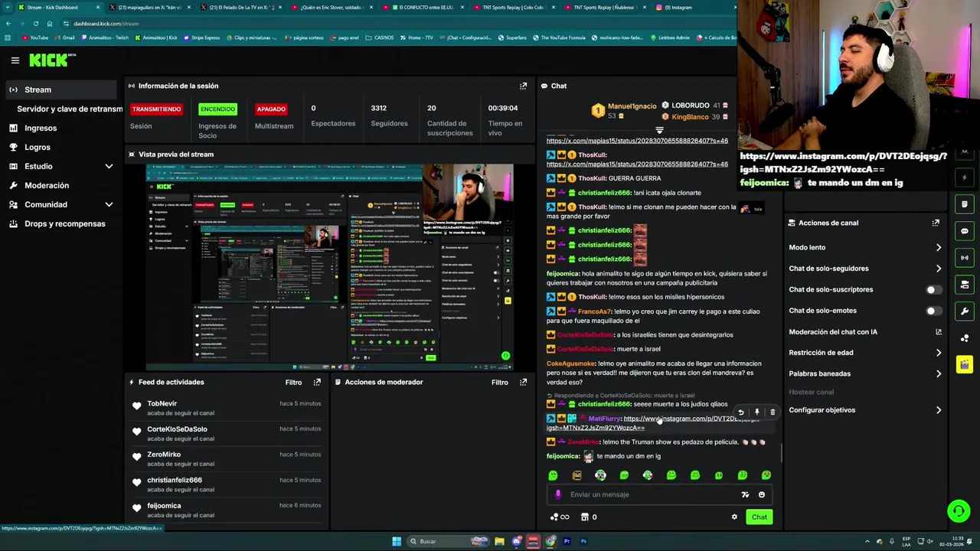Click the channel points infinity icon

[560, 517]
